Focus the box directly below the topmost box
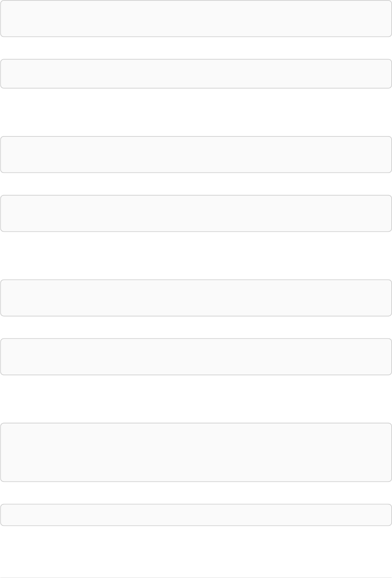392x578 pixels. click(x=196, y=74)
